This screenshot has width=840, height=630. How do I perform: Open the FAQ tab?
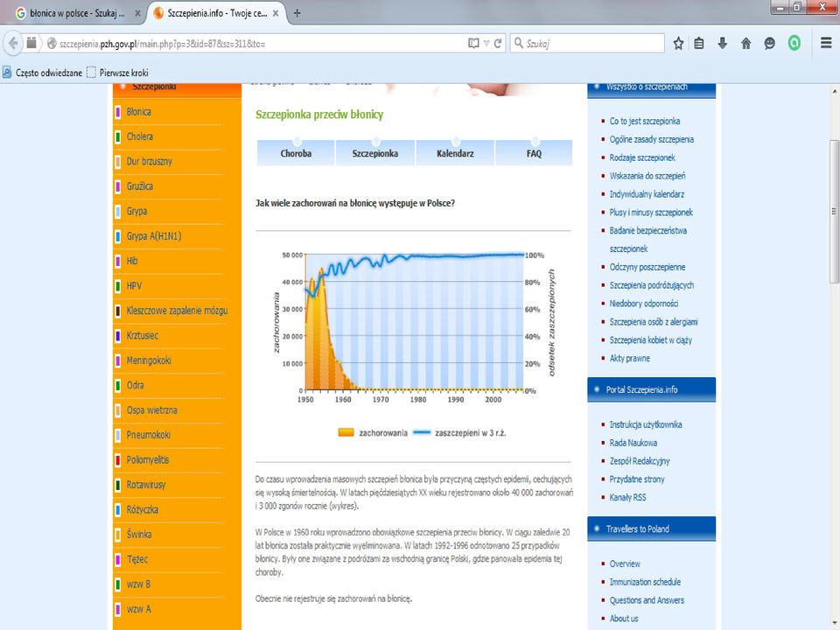[534, 153]
